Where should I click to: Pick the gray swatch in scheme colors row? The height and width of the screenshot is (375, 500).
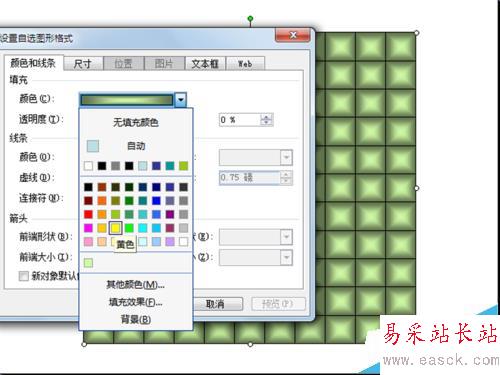point(115,166)
